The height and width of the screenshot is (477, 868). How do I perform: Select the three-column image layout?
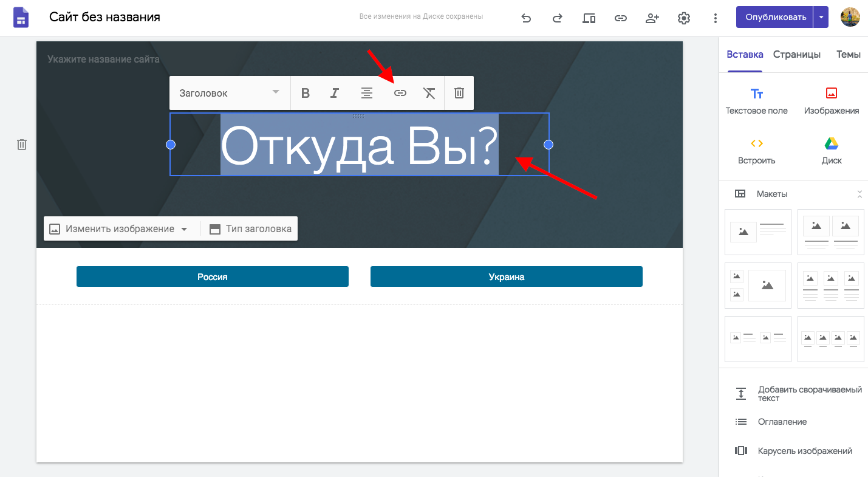click(831, 286)
